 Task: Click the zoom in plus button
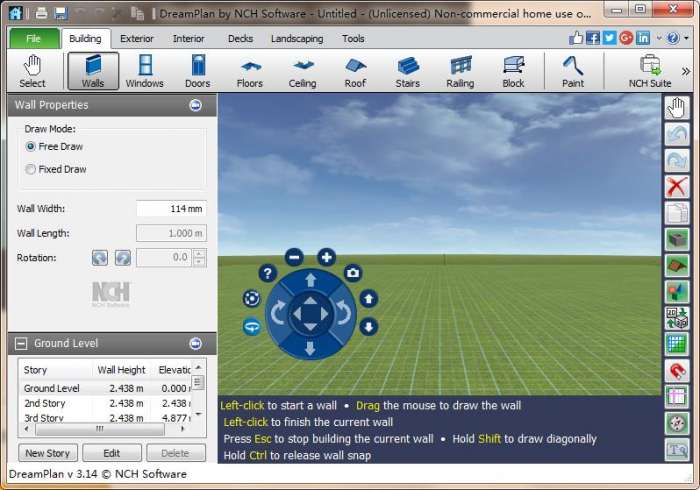pos(326,257)
